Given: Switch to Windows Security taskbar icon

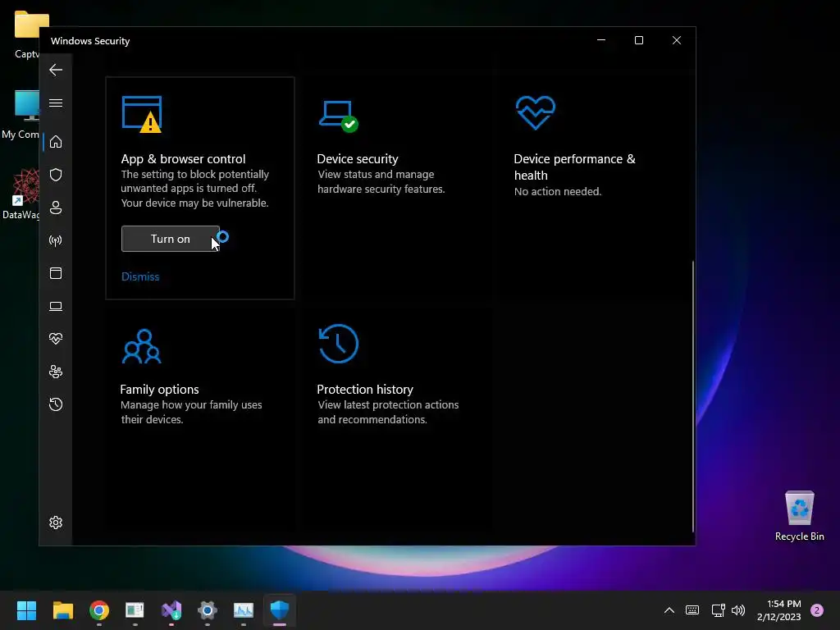Looking at the screenshot, I should [x=280, y=610].
